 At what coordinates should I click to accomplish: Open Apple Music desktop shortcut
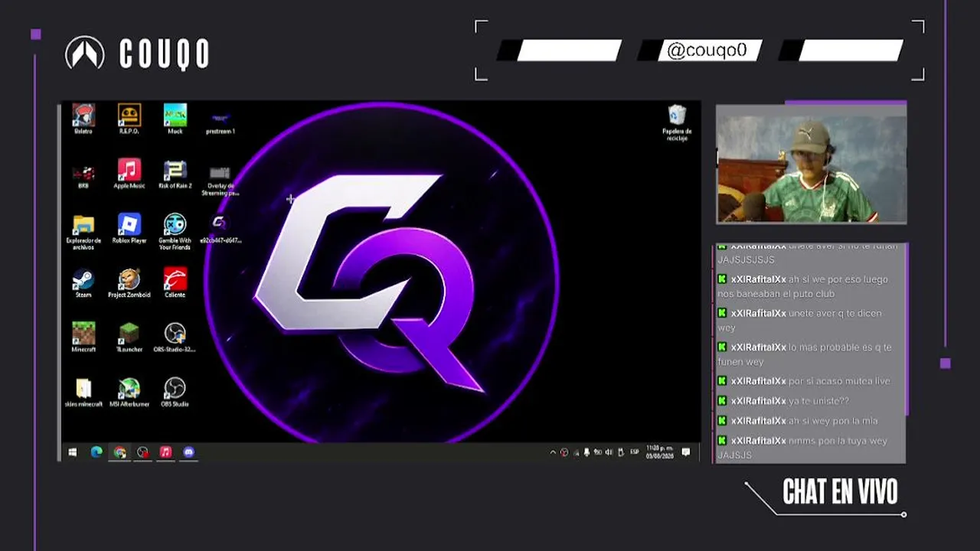[x=129, y=174]
